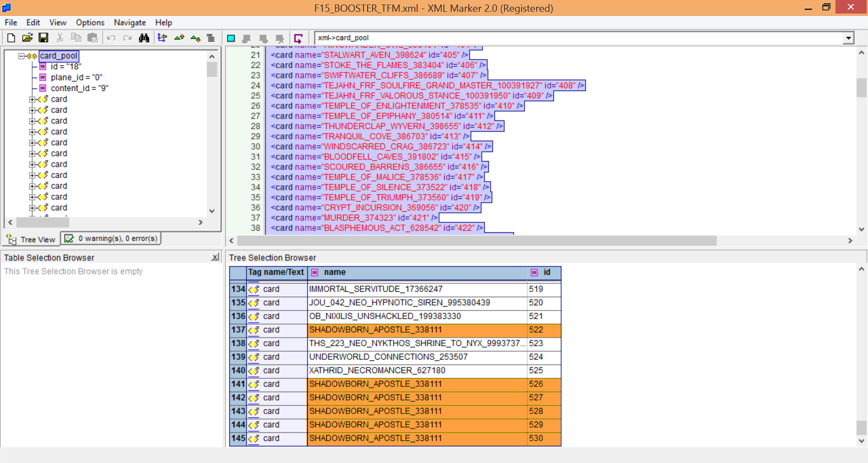Open a file with the folder icon

(27, 38)
